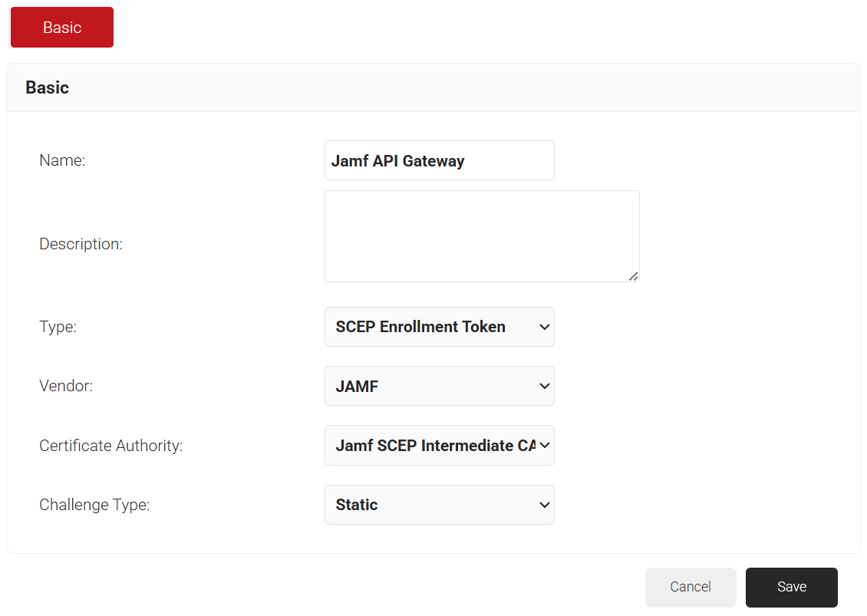Click the chevron arrow in Challenge Type select
Screen dimensions: 867x616
(x=544, y=505)
